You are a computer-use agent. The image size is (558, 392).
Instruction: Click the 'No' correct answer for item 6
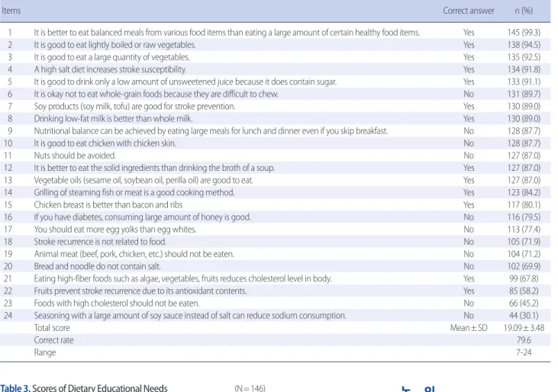469,94
